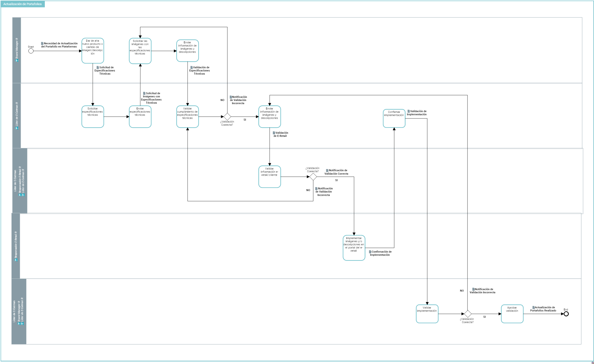Click document icon beside 'Solicitud de Especificaciones Técnicas'
Screen dimensions: 594x364
[98, 68]
